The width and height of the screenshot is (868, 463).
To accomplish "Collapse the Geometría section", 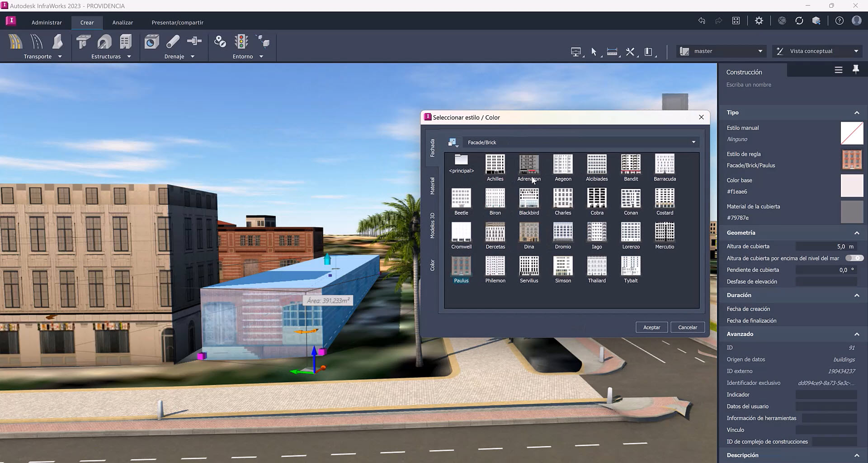I will click(857, 233).
